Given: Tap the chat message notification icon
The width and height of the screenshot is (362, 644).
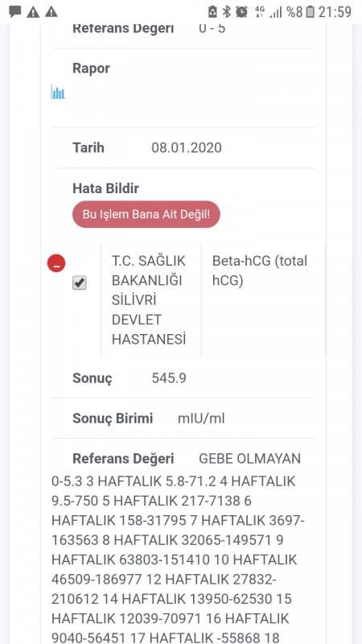Looking at the screenshot, I should click(15, 11).
